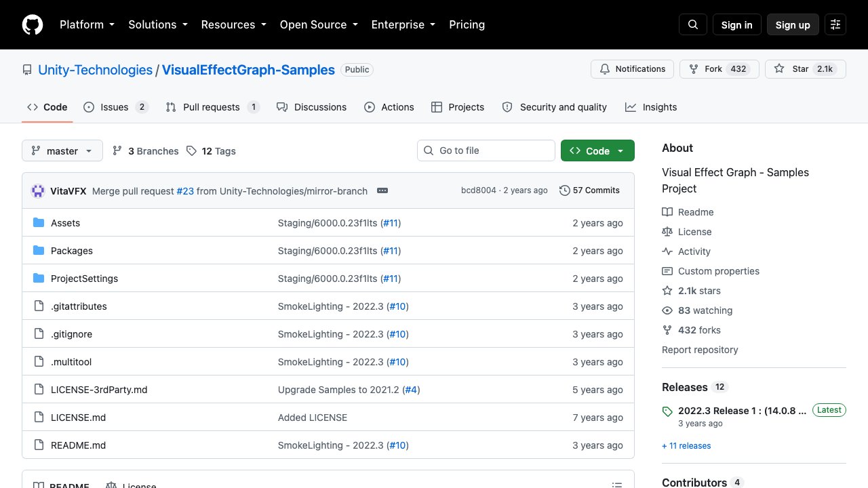Image resolution: width=868 pixels, height=488 pixels.
Task: Open commit hash bcd8004
Action: [x=479, y=190]
